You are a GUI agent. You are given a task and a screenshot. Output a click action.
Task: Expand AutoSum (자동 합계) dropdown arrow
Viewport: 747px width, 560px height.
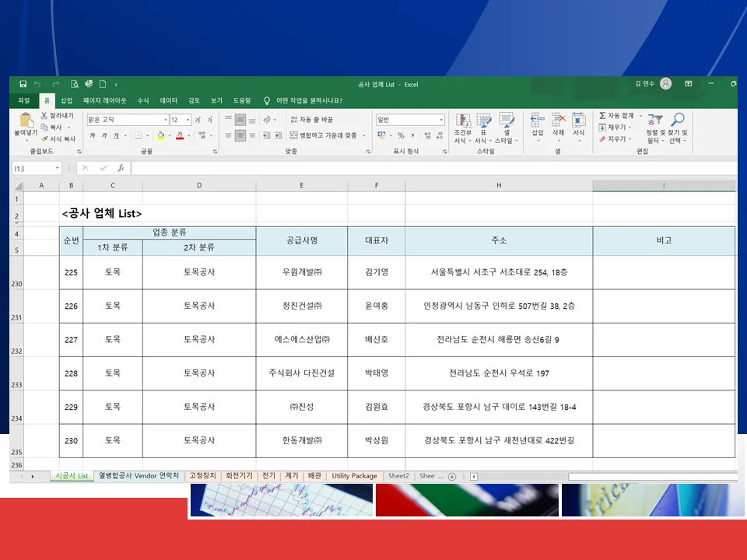[640, 116]
